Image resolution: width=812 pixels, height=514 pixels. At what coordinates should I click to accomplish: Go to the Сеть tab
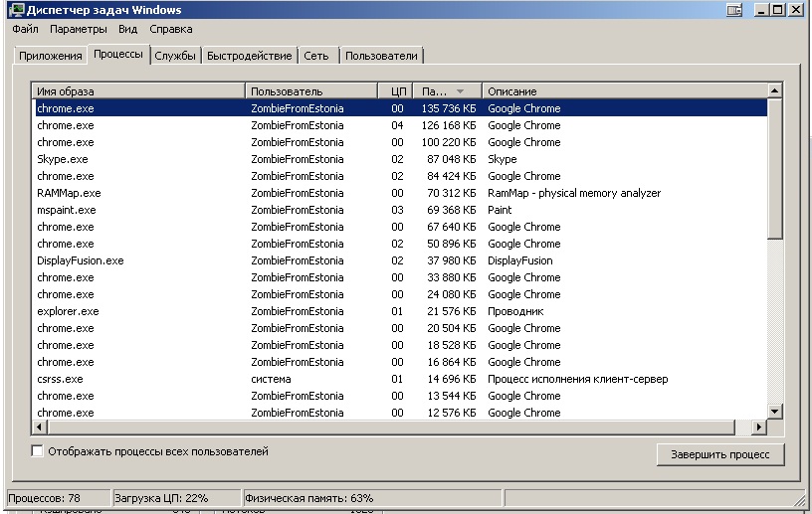point(316,56)
